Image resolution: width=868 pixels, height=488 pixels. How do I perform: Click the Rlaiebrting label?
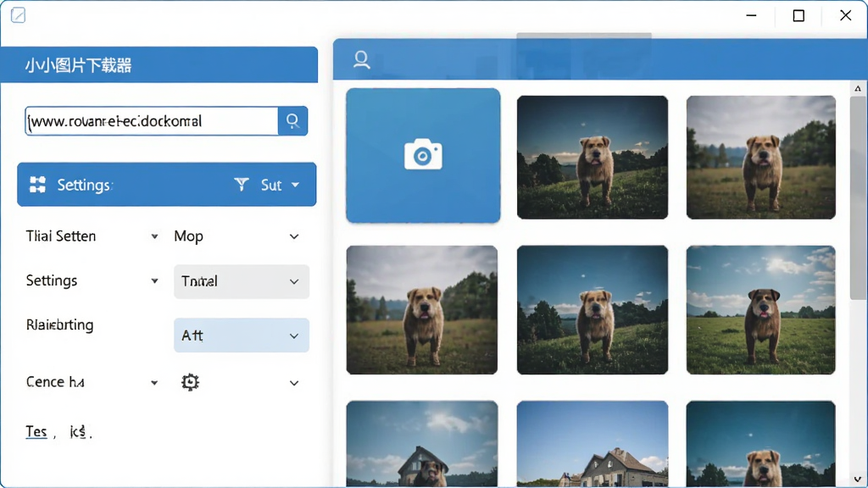tap(60, 324)
